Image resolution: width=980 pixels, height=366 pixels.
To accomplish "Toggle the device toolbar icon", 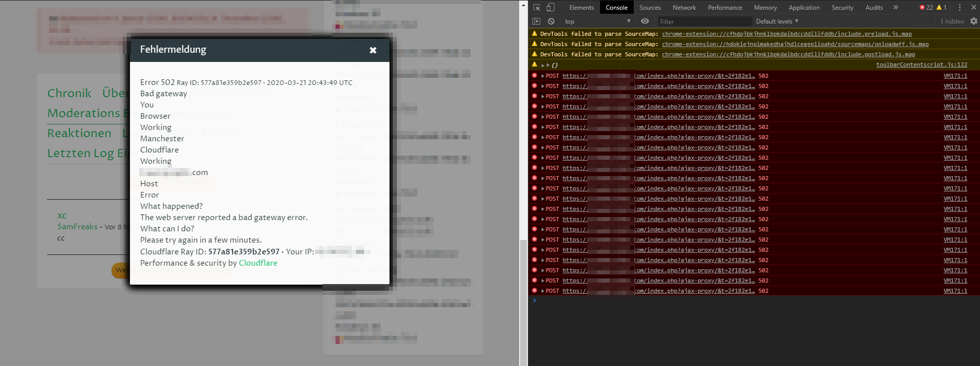I will 550,7.
